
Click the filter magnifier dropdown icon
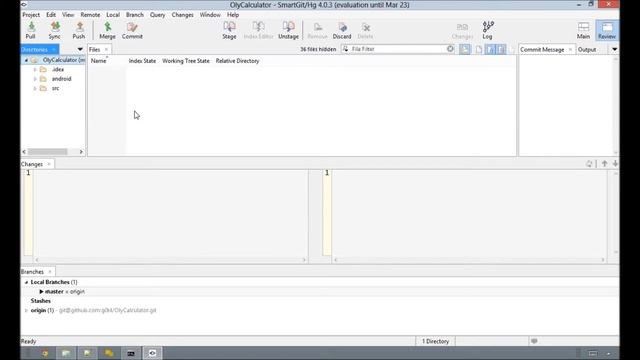346,49
